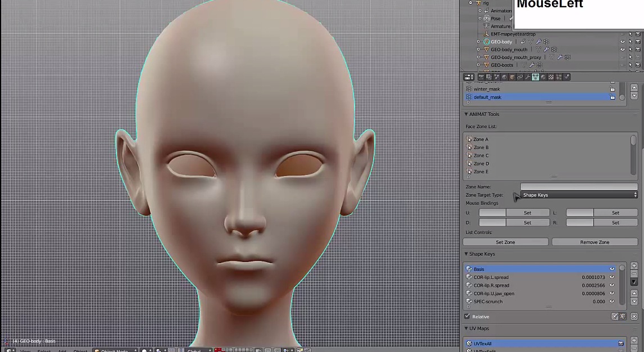This screenshot has width=644, height=352.
Task: Open the Zone Target Type dropdown showing Shape Keys
Action: pyautogui.click(x=579, y=195)
